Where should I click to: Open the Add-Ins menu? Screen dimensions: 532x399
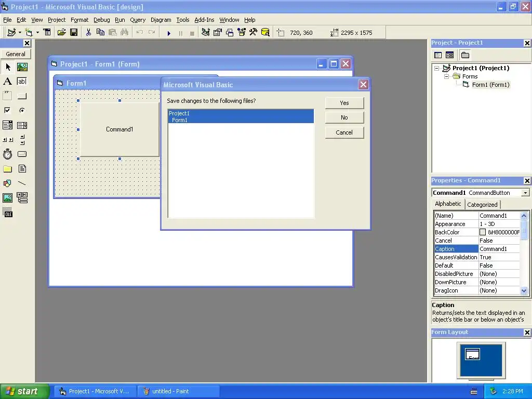pyautogui.click(x=204, y=20)
